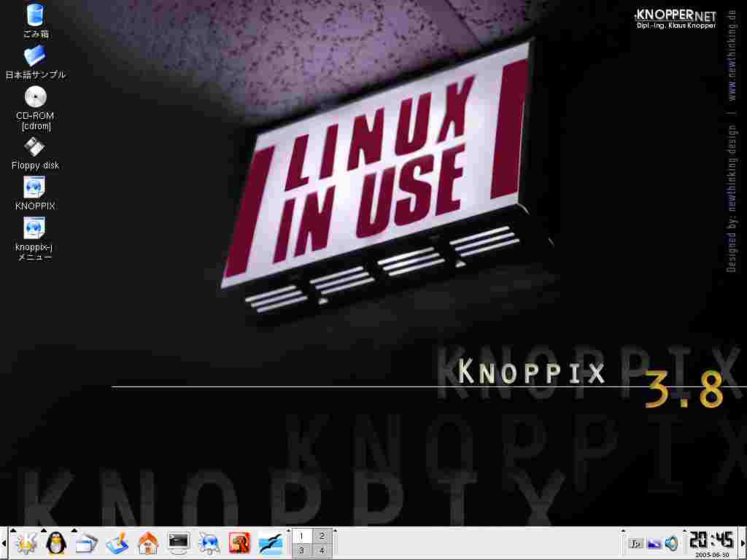Open the KNOPPIX desktop shortcut
This screenshot has width=747, height=560.
(35, 188)
